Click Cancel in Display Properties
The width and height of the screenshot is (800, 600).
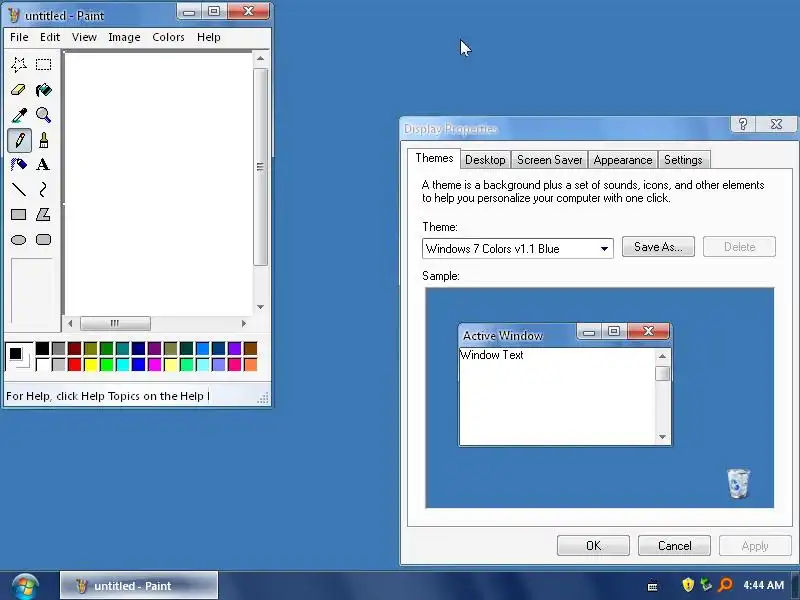pyautogui.click(x=674, y=546)
